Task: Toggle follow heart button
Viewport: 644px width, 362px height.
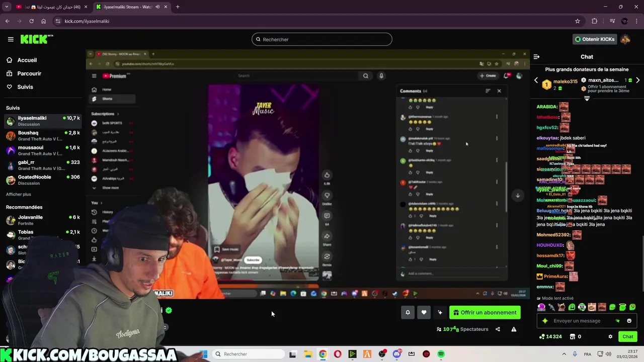Action: pos(424,312)
